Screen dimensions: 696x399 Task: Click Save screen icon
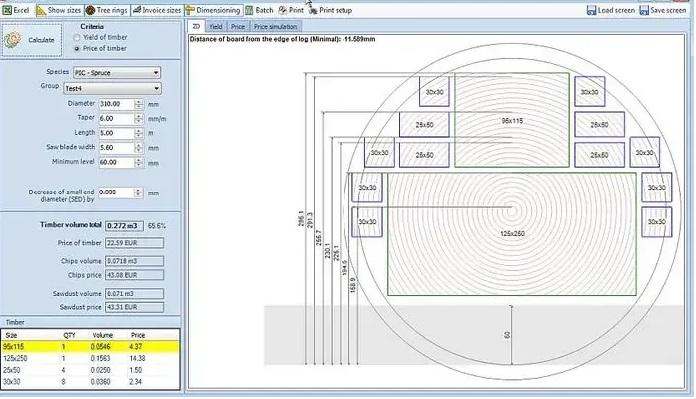[644, 10]
